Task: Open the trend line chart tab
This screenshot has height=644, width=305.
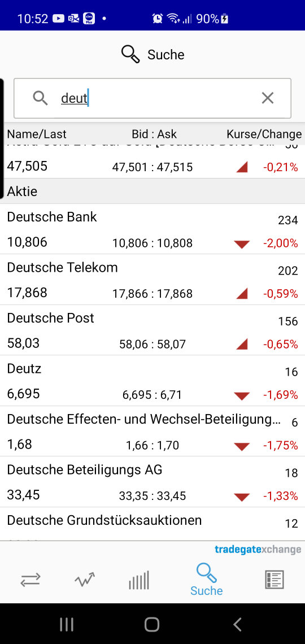Action: (85, 580)
